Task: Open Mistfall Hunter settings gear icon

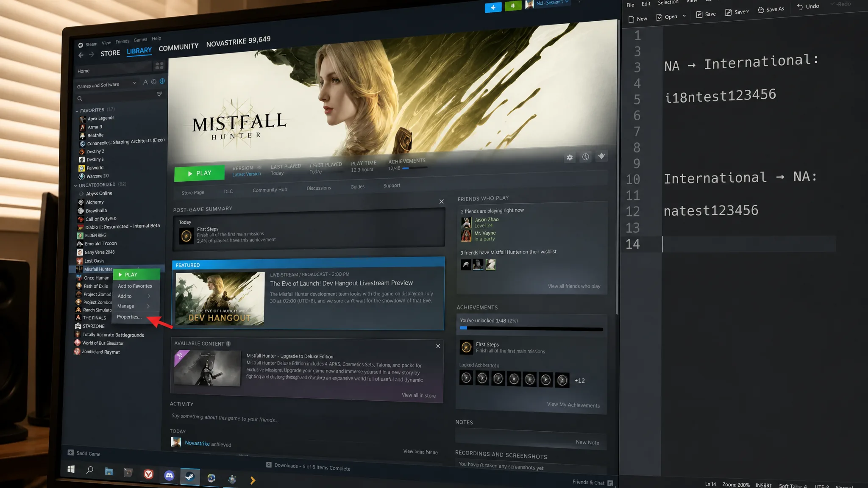Action: (x=570, y=158)
